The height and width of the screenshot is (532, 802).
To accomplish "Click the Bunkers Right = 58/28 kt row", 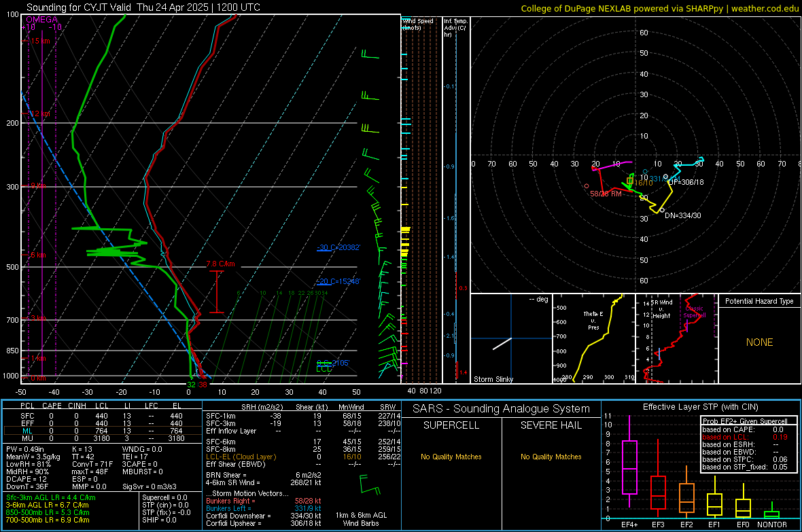I will click(x=264, y=501).
